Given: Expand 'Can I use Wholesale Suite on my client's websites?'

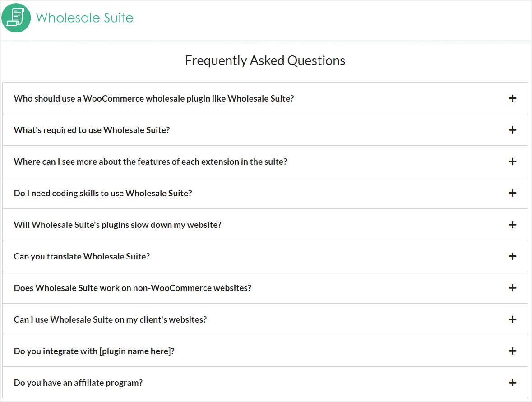Looking at the screenshot, I should coord(265,319).
